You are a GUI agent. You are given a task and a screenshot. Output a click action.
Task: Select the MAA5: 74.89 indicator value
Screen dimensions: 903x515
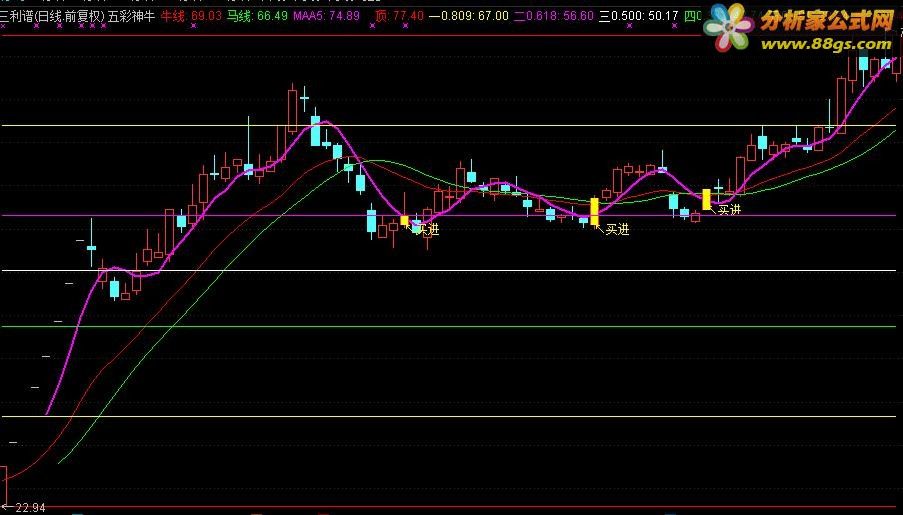327,16
